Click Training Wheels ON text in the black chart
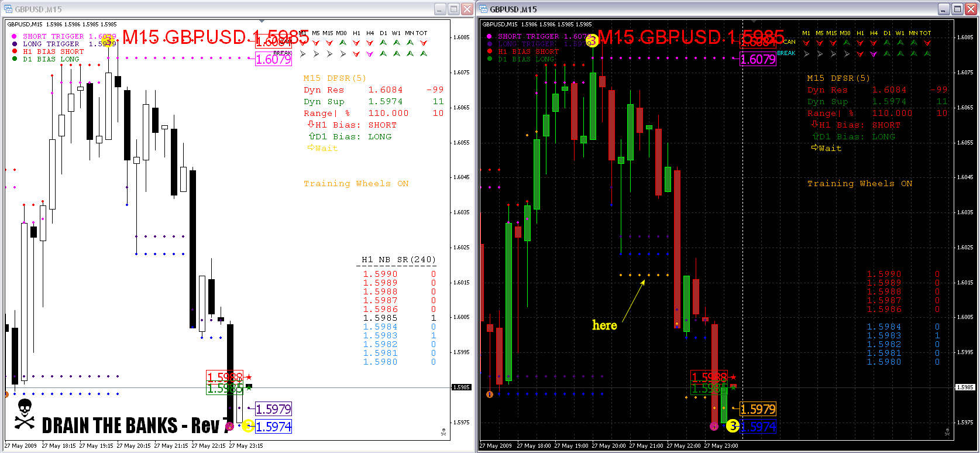 tap(860, 183)
